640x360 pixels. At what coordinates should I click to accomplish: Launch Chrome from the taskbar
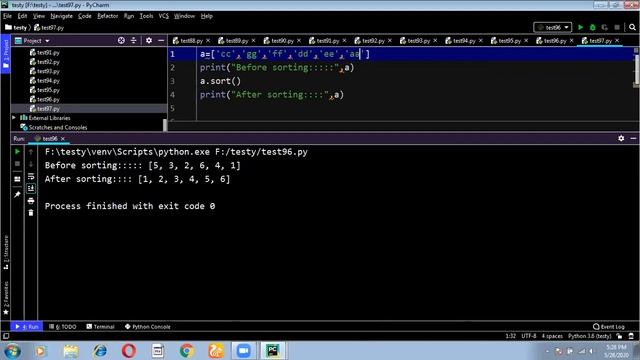pyautogui.click(x=187, y=351)
